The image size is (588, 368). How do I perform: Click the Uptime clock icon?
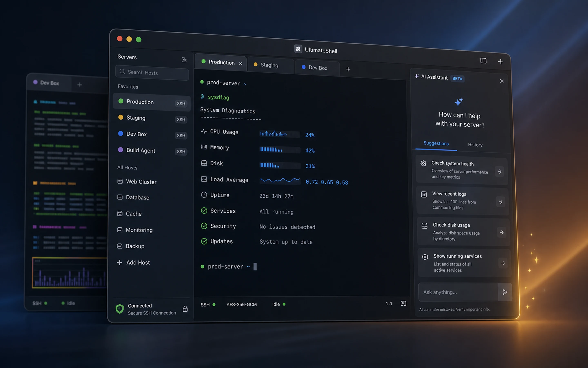coord(204,195)
